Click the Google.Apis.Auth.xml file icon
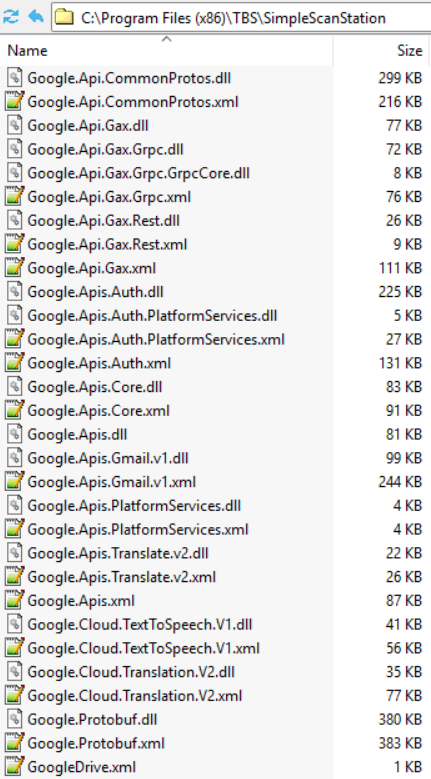This screenshot has height=779, width=431. 14,364
